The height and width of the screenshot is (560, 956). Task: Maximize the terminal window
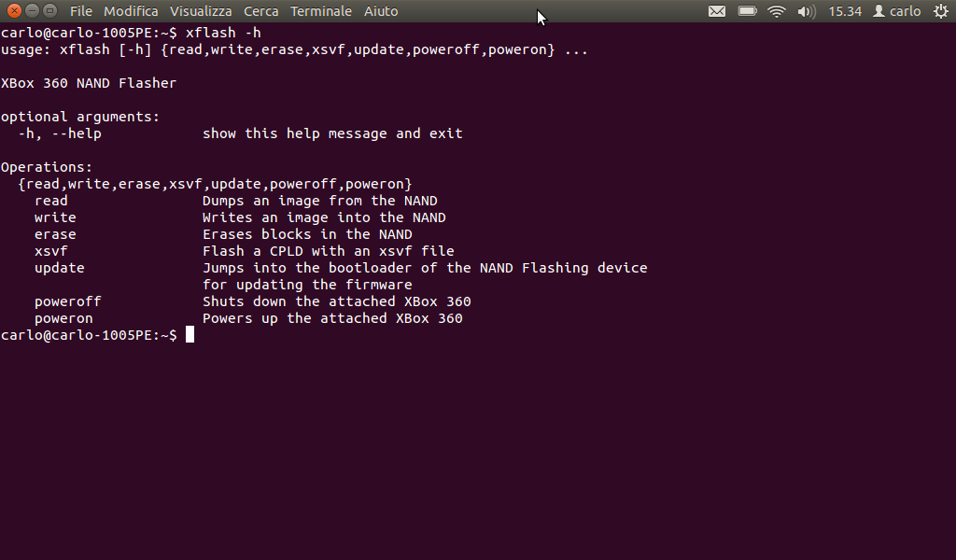tap(49, 11)
